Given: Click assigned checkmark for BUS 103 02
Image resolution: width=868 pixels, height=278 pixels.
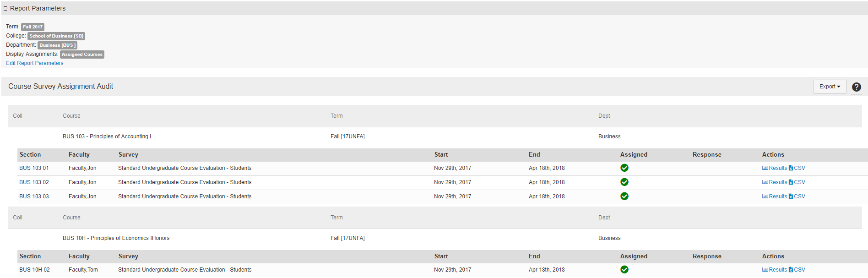Looking at the screenshot, I should pyautogui.click(x=624, y=182).
